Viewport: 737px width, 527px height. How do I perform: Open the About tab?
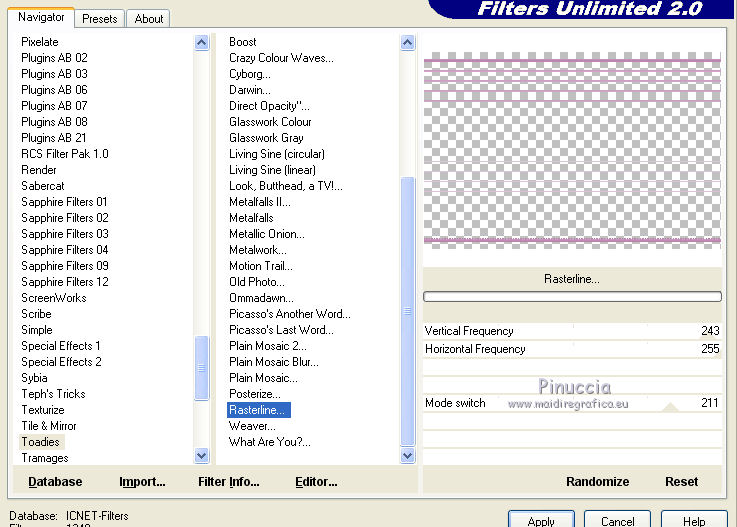tap(149, 19)
